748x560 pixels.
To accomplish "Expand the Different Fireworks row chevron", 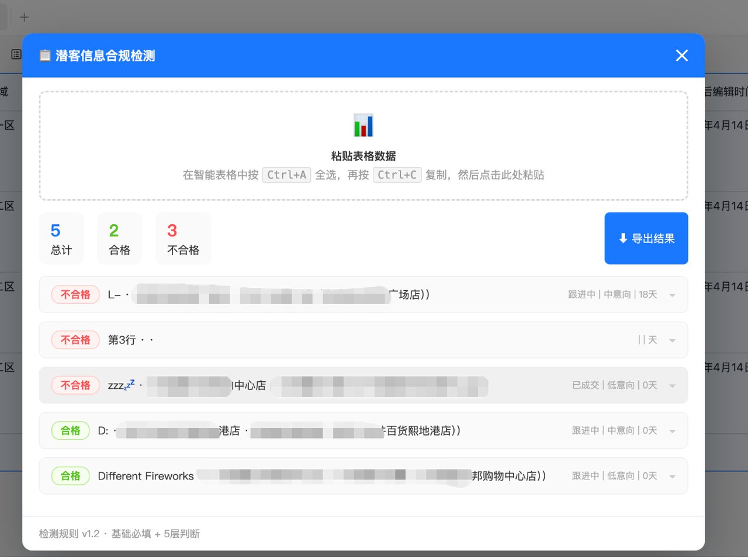I will 672,476.
